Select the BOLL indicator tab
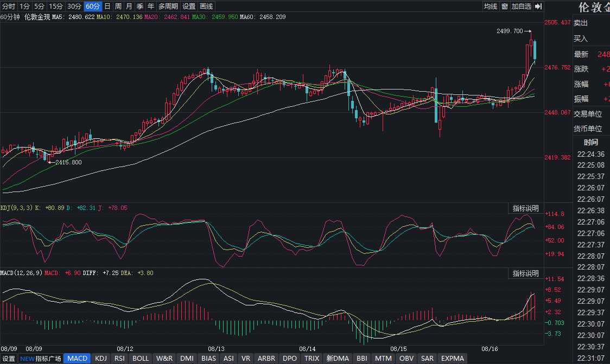This screenshot has width=610, height=364. point(141,359)
